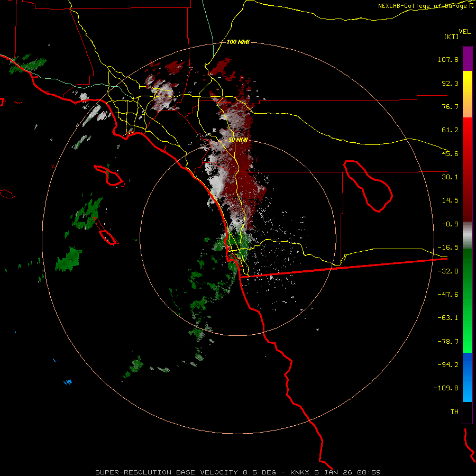Select the -47.6 legend value
Viewport: 476px width, 476px height.
(448, 295)
